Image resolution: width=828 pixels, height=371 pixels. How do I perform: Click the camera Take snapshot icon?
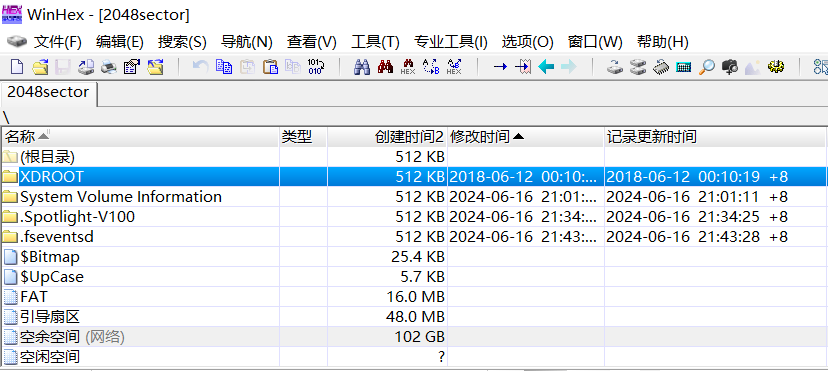(730, 67)
